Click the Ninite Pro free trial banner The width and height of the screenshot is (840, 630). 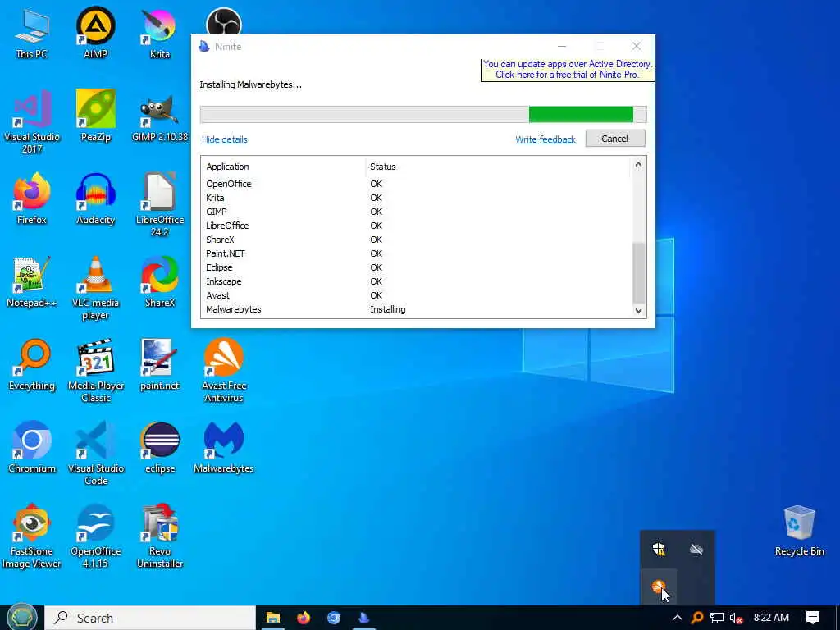point(568,69)
